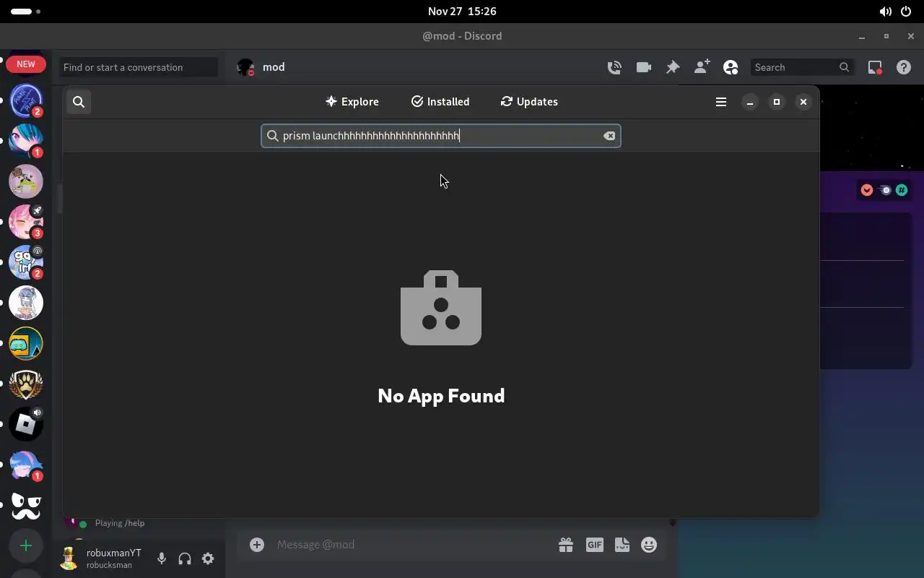
Task: Open the Roblox logo server
Action: 26,424
